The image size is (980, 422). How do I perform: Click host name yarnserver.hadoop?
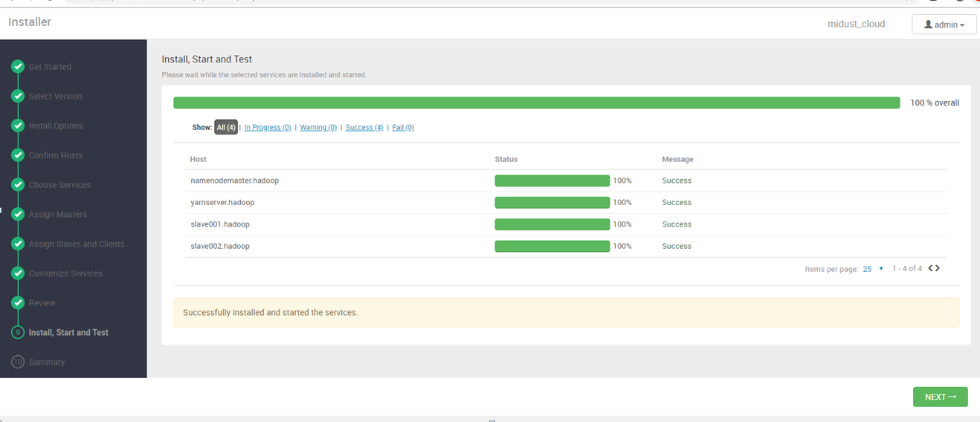[x=223, y=202]
